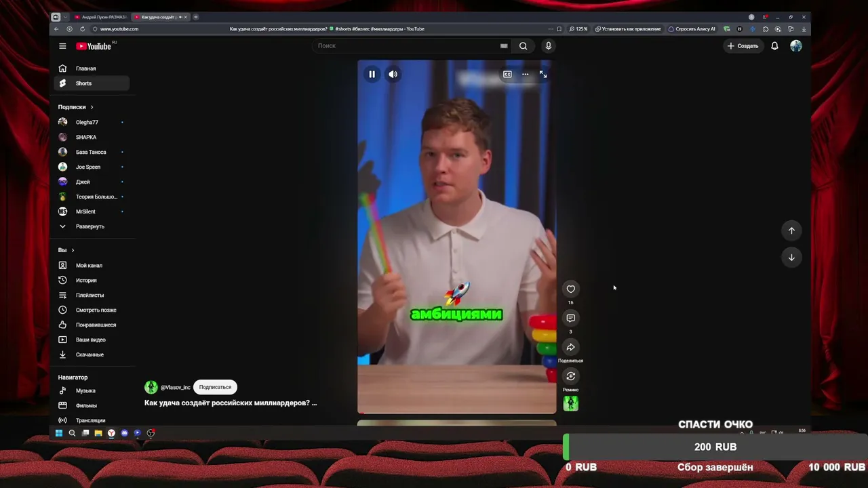This screenshot has height=488, width=868.
Task: Open the Теория Большо... subscription channel
Action: [x=92, y=197]
